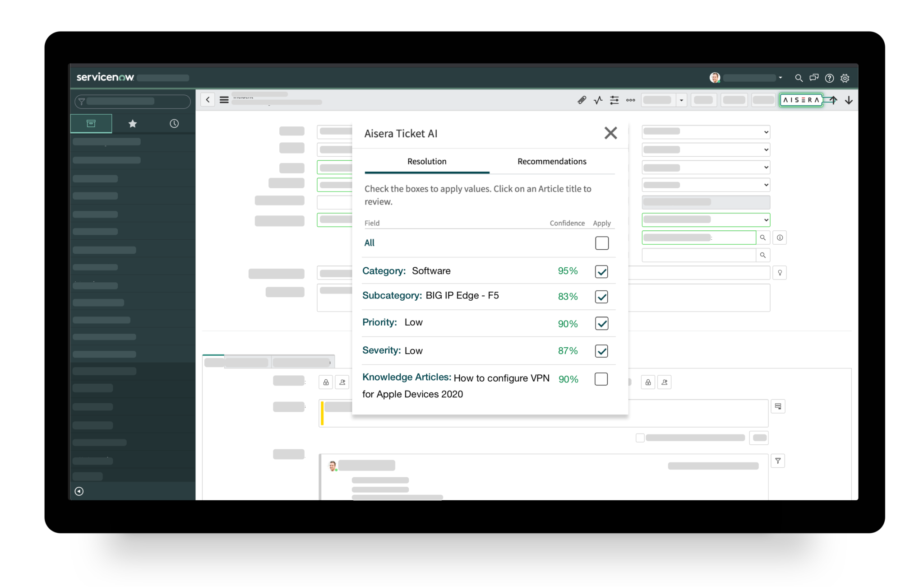
Task: Open the user account dropdown arrow
Action: pos(780,78)
